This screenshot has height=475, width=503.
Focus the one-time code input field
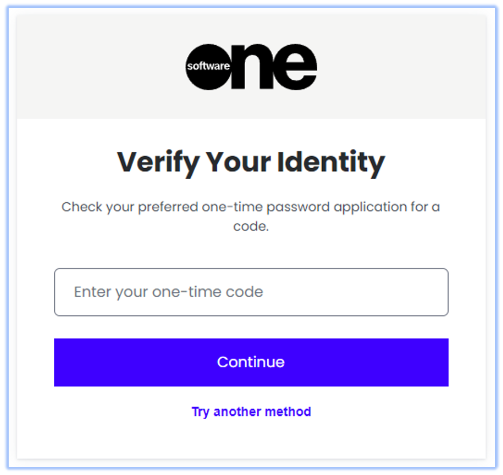click(x=251, y=292)
